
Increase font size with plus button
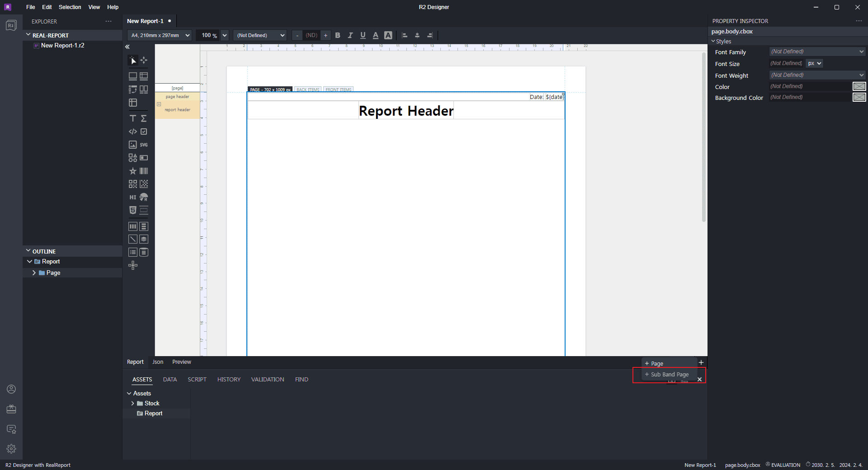(x=325, y=35)
